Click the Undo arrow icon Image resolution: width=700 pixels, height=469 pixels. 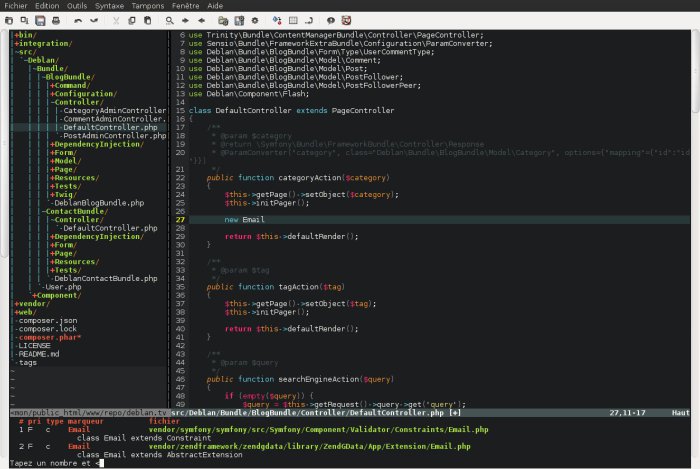[78, 21]
